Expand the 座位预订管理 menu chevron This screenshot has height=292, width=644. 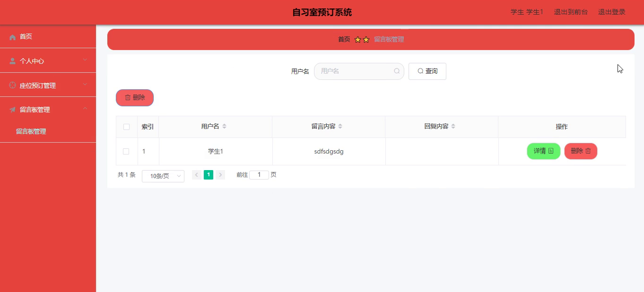click(85, 84)
